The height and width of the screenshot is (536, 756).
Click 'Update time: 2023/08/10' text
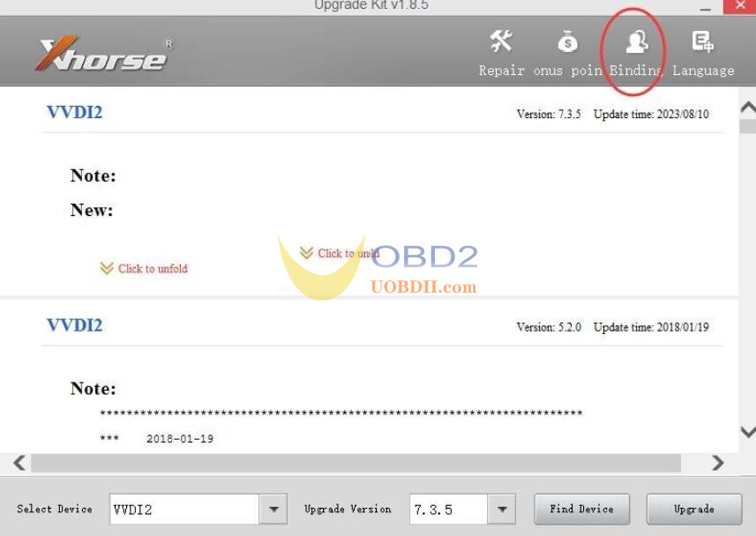click(651, 115)
